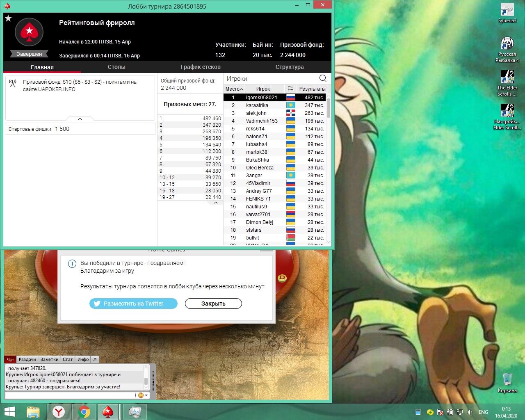
Task: Click the favorite star icon in tournament lobby
Action: (8, 18)
